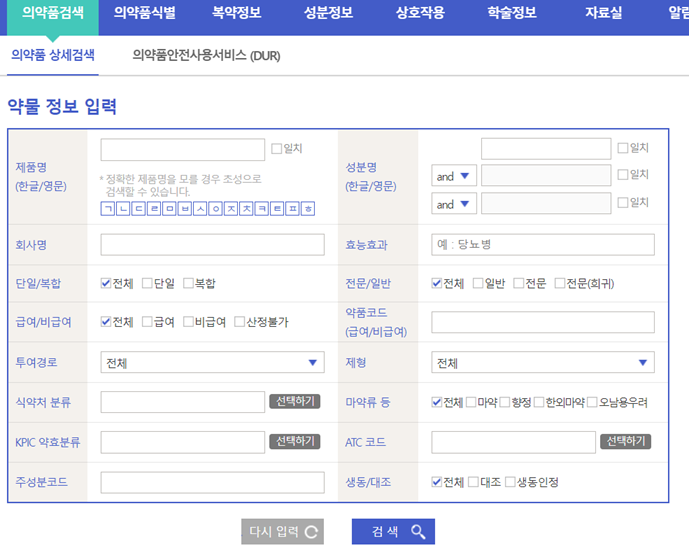Image resolution: width=689 pixels, height=555 pixels.
Task: Click the ㄱ consonant index button
Action: pyautogui.click(x=108, y=209)
